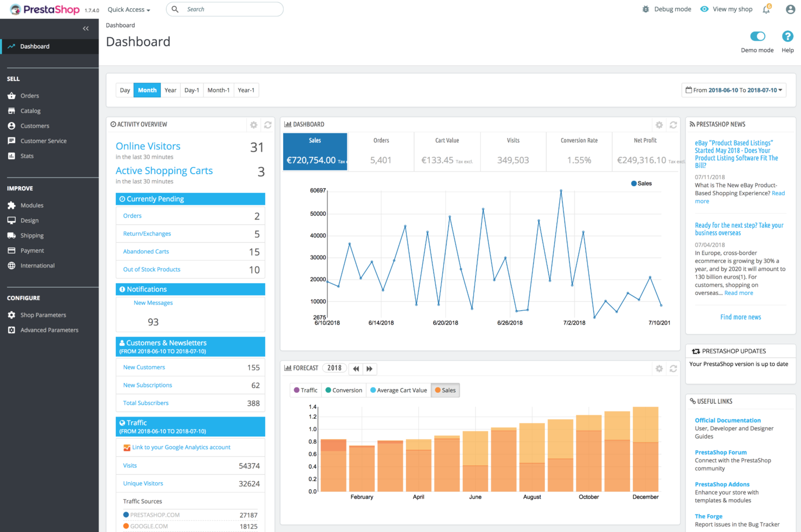Image resolution: width=801 pixels, height=532 pixels.
Task: Click the blue Sales legend dot on chart
Action: (x=633, y=183)
